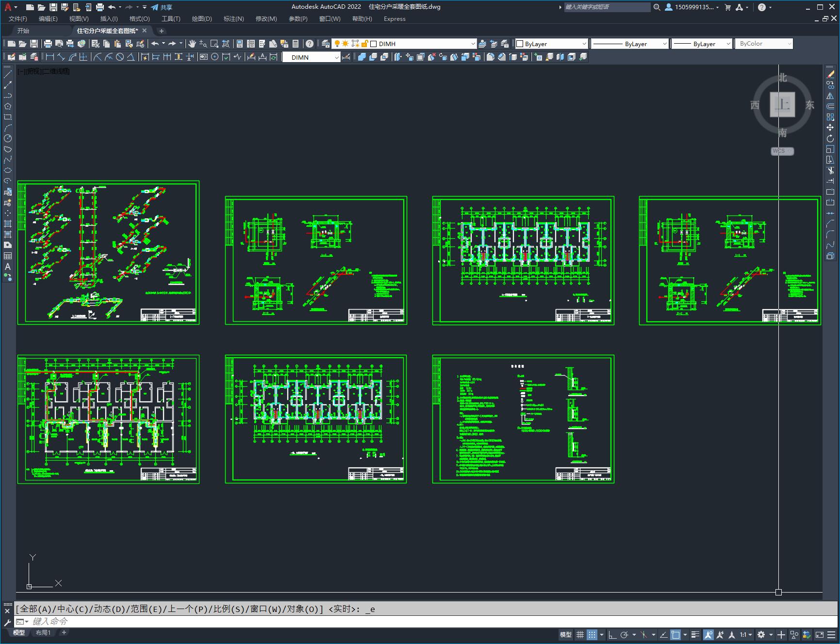Image resolution: width=840 pixels, height=644 pixels.
Task: Toggle 2D object snap in status bar
Action: tap(675, 634)
